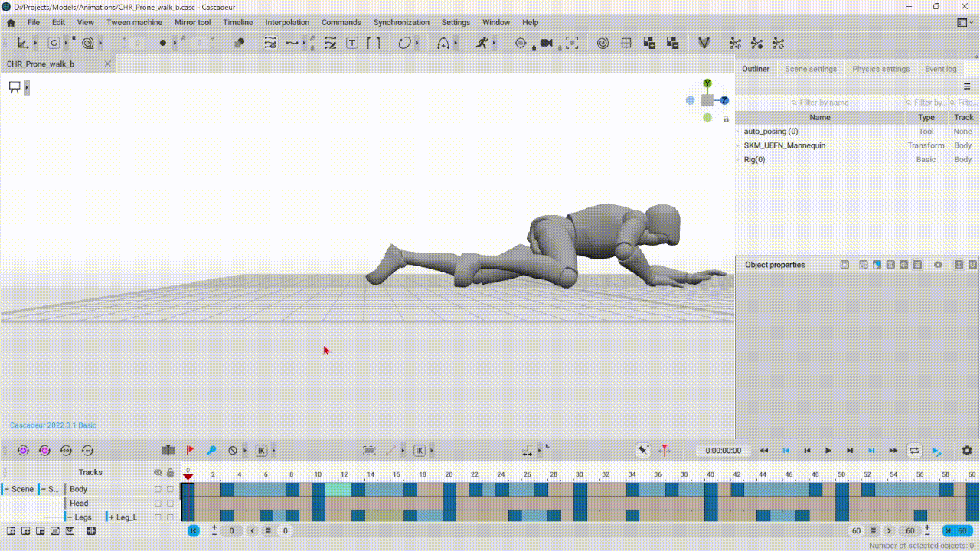Image resolution: width=980 pixels, height=551 pixels.
Task: Click the home icon in menu bar
Action: coord(11,22)
